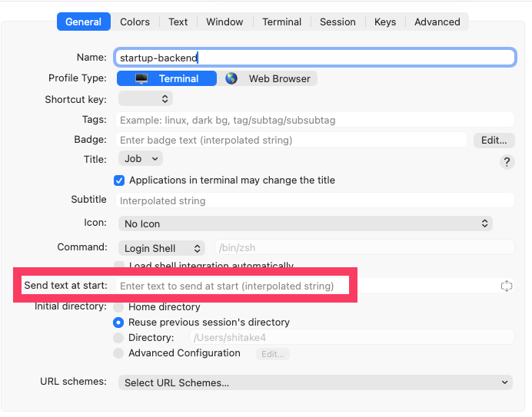Image resolution: width=532 pixels, height=417 pixels.
Task: Select the Terminal preferences tab
Action: [281, 22]
